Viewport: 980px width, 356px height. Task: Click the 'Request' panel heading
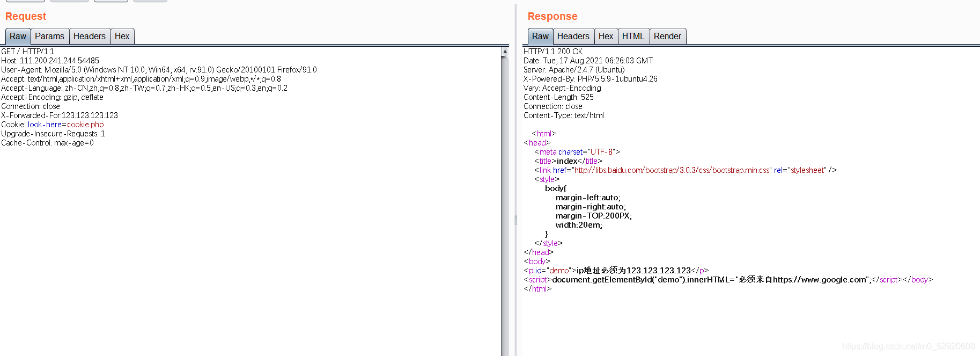[26, 17]
